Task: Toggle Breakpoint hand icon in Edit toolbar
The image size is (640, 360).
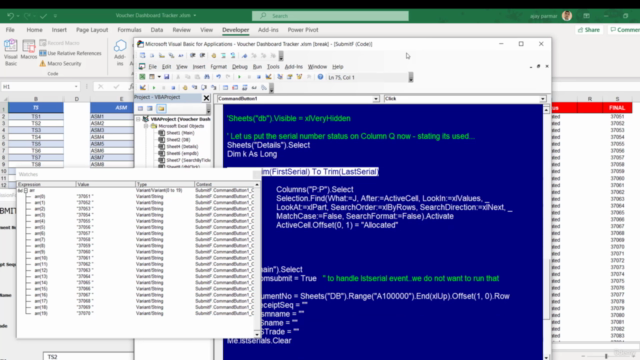Action: [214, 56]
